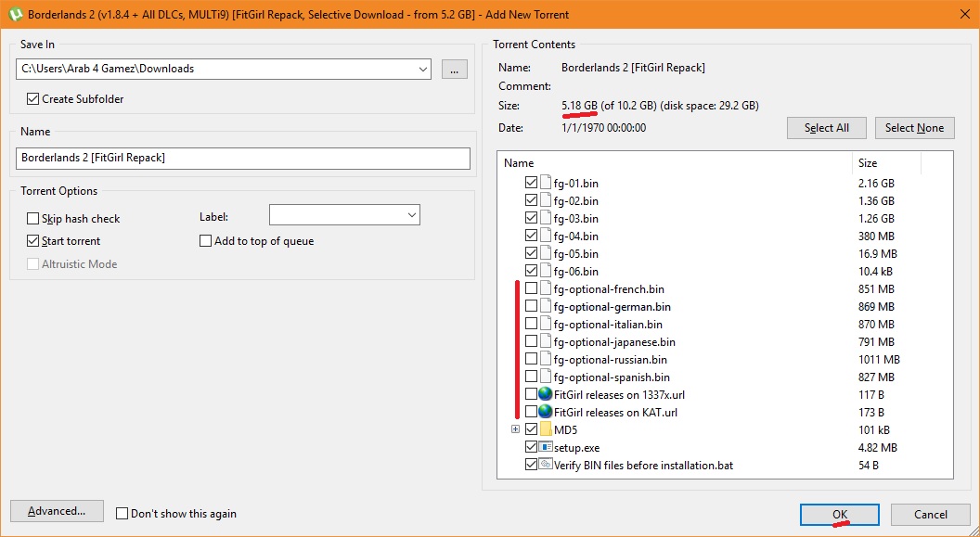
Task: Uncheck the setup.exe checkbox
Action: (531, 447)
